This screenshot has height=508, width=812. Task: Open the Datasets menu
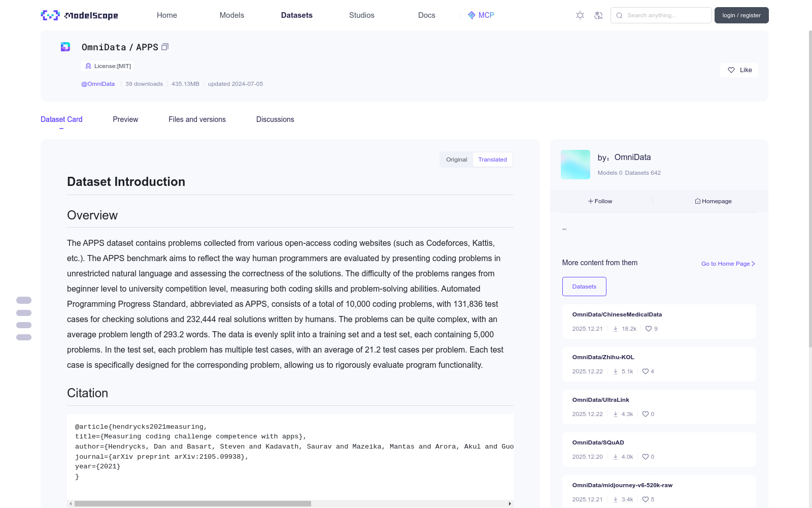tap(297, 15)
